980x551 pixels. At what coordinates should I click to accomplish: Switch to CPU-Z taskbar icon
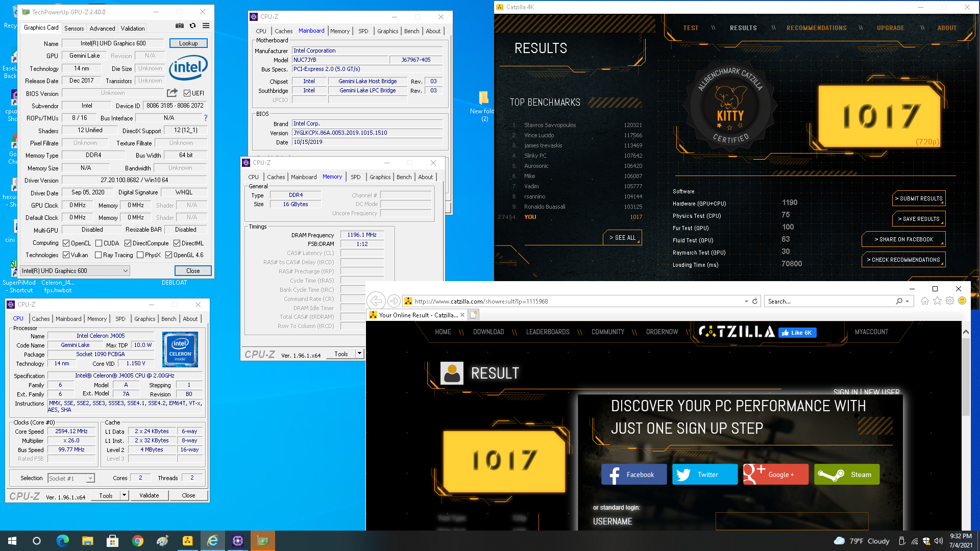coord(237,541)
